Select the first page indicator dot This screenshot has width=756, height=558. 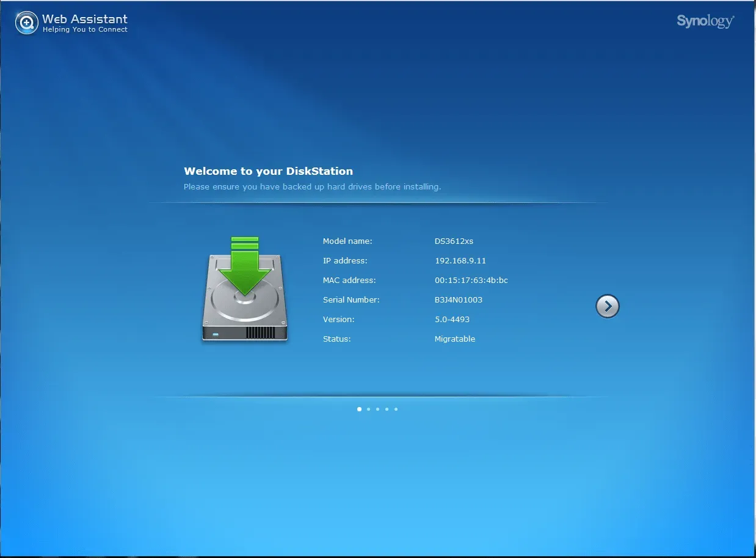click(x=359, y=409)
